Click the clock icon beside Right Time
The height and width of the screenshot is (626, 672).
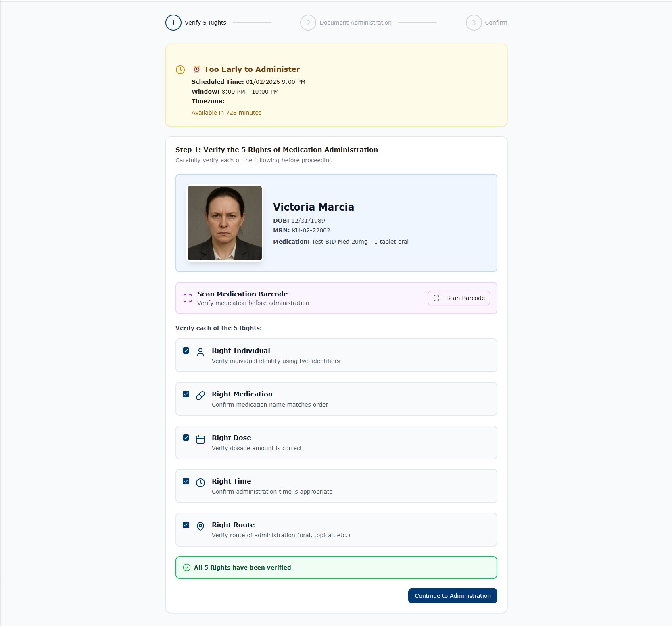coord(200,482)
